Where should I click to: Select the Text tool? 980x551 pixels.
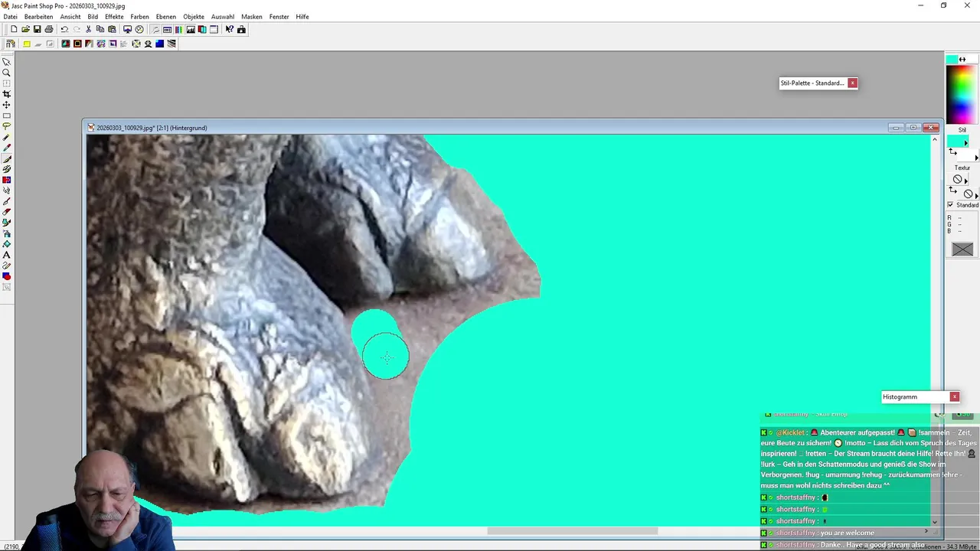[7, 255]
